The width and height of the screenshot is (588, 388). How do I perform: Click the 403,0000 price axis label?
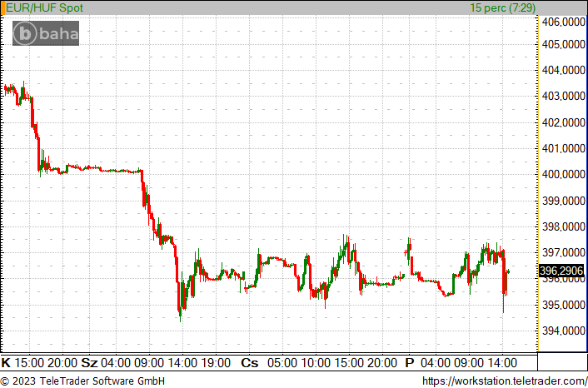point(564,97)
